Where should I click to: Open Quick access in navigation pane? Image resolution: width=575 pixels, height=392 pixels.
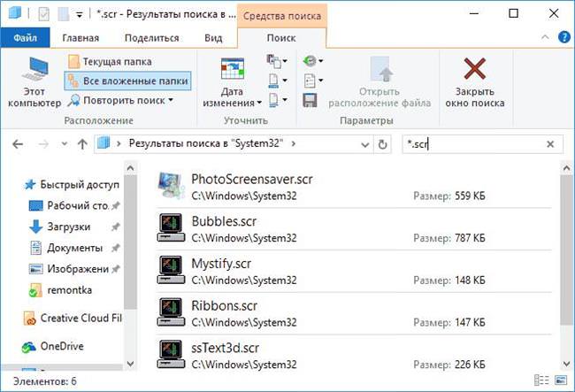73,184
